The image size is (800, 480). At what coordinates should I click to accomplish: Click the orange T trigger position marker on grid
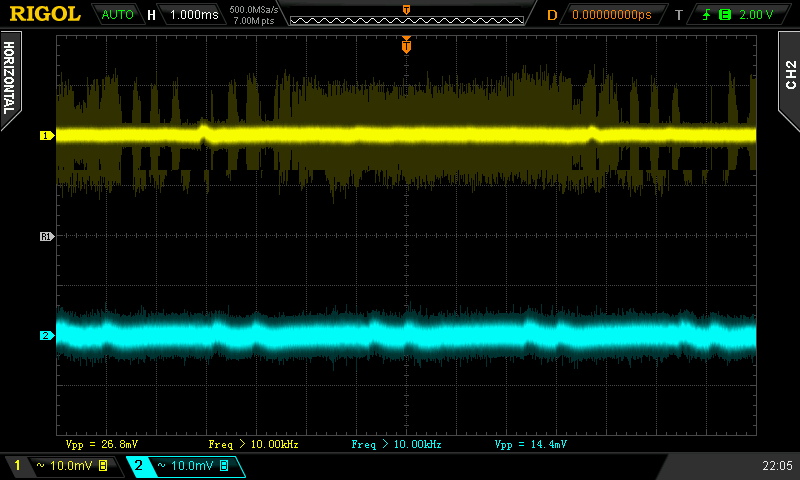click(406, 46)
